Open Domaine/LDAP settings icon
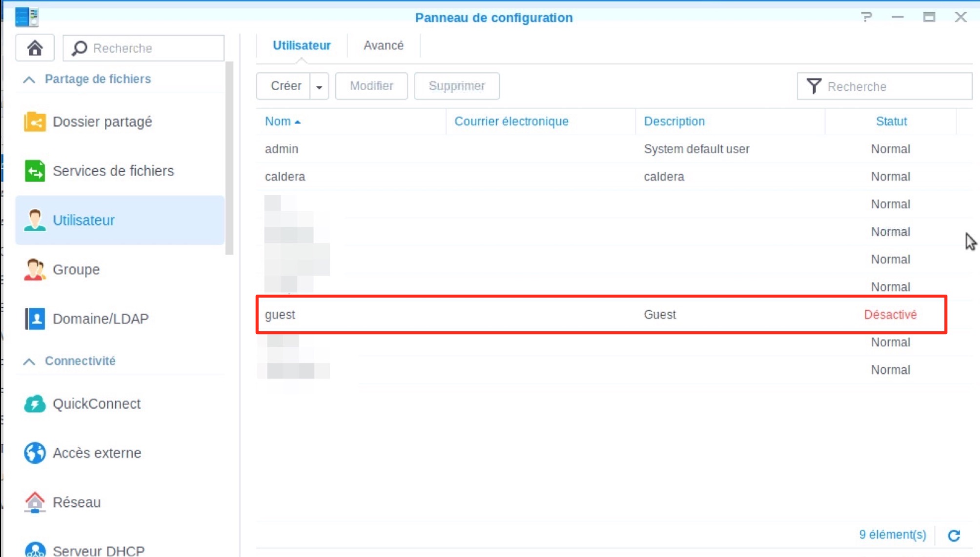The image size is (980, 557). click(35, 318)
